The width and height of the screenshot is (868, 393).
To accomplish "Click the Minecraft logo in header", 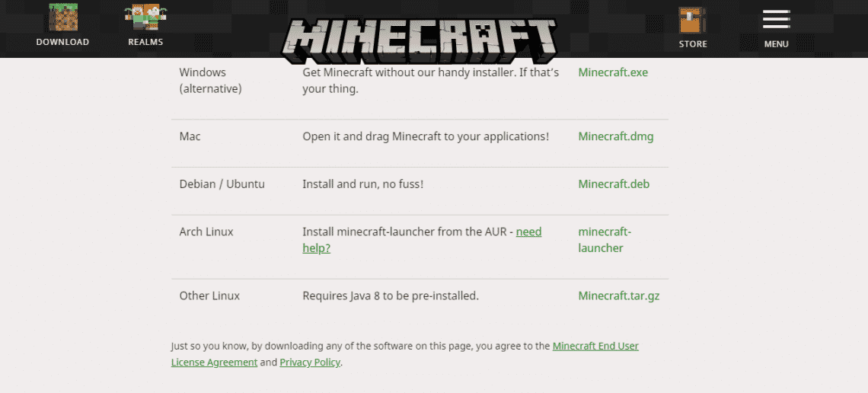I will [420, 41].
